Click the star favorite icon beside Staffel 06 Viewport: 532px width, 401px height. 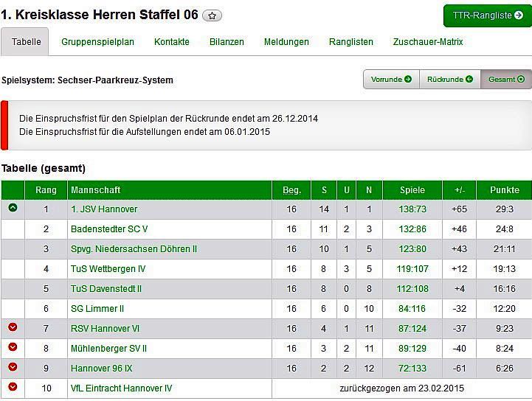[x=212, y=15]
